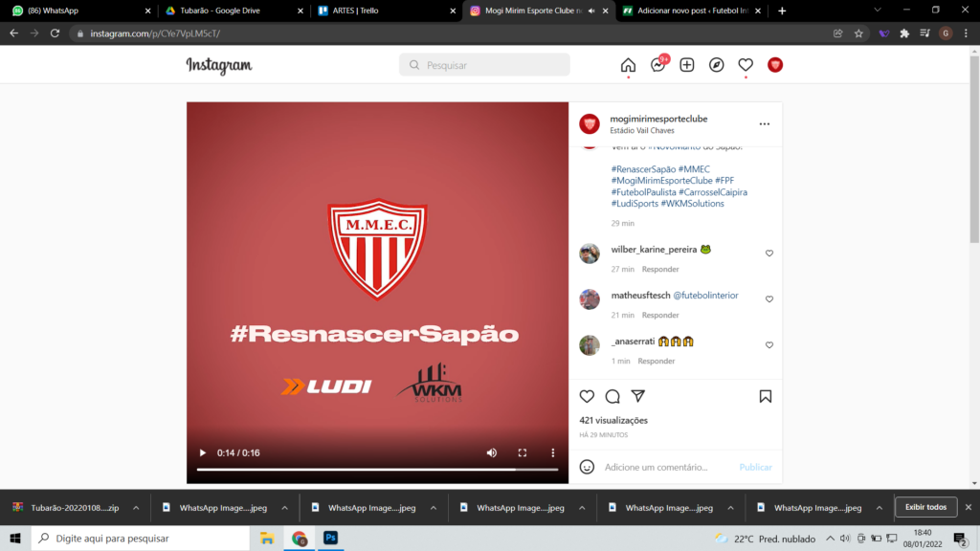Open post options with the three-dot menu
The width and height of the screenshot is (980, 551).
tap(764, 125)
